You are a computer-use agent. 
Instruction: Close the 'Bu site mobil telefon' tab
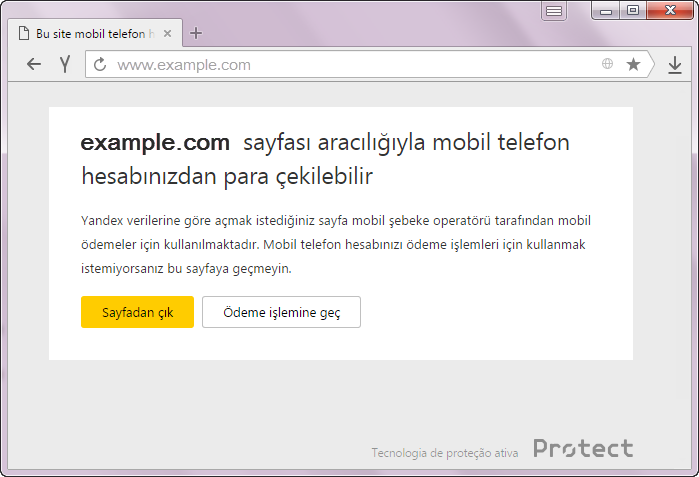coord(167,33)
